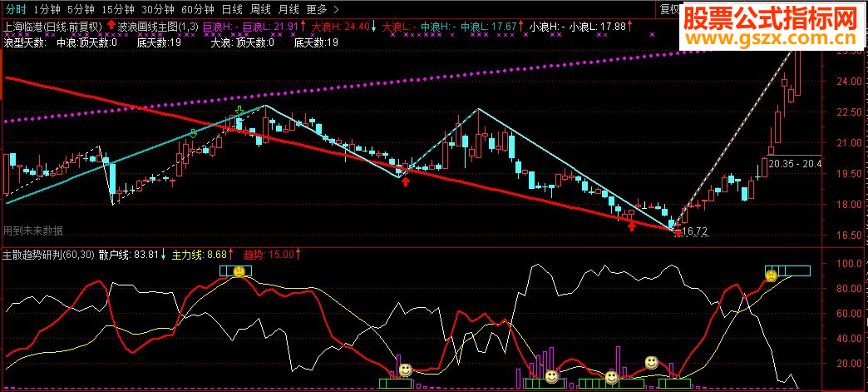Image resolution: width=868 pixels, height=392 pixels.
Task: Click the 大浪H: 24.40 value
Action: (x=340, y=26)
